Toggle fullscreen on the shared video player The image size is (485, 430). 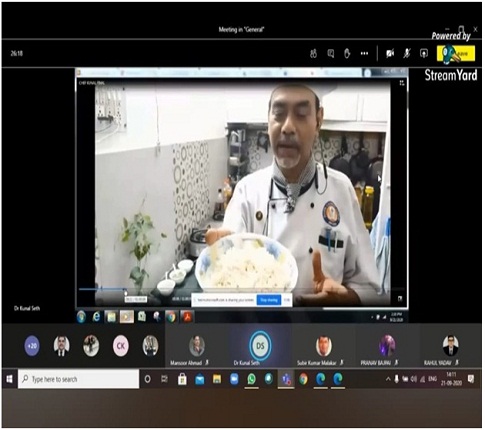[x=400, y=299]
